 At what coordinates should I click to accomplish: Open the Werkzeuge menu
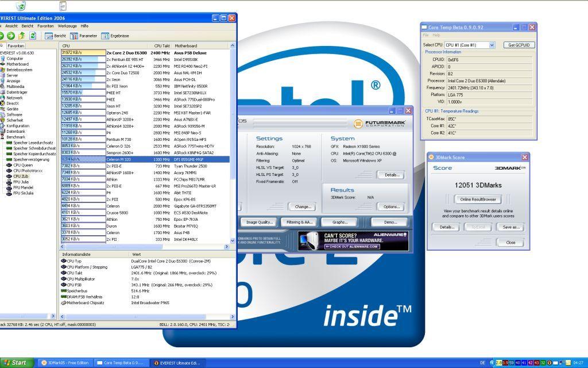click(x=67, y=26)
